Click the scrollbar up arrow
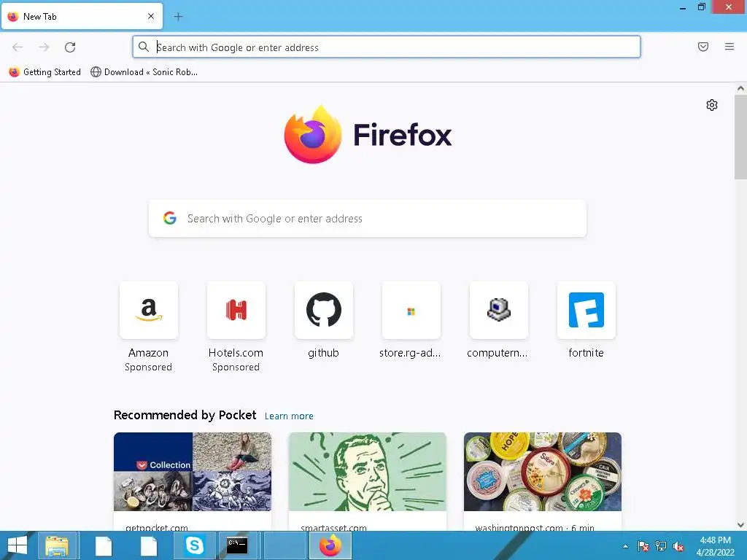747x560 pixels. click(740, 88)
